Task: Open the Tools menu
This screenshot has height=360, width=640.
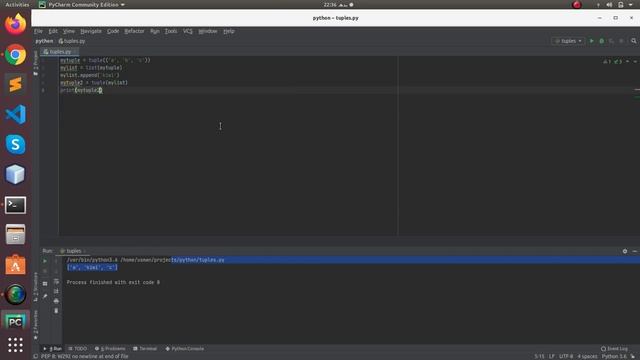Action: 171,31
